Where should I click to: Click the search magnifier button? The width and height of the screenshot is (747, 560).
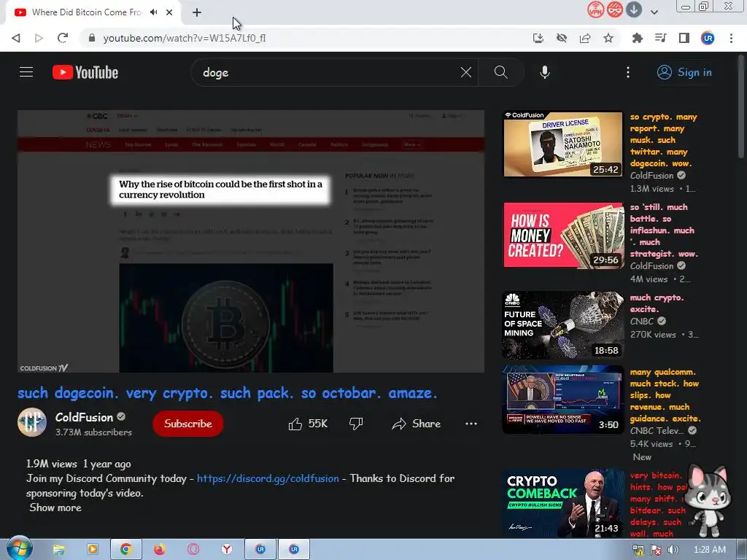click(x=500, y=72)
